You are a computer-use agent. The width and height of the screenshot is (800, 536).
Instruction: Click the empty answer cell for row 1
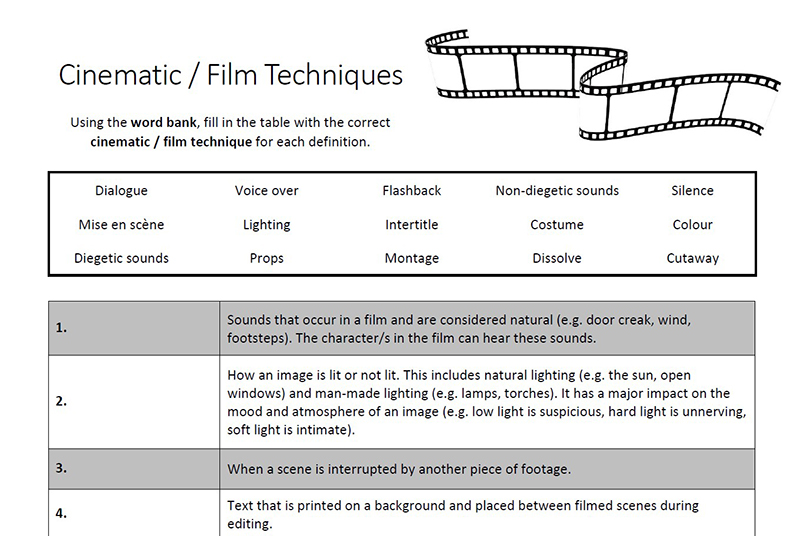134,328
